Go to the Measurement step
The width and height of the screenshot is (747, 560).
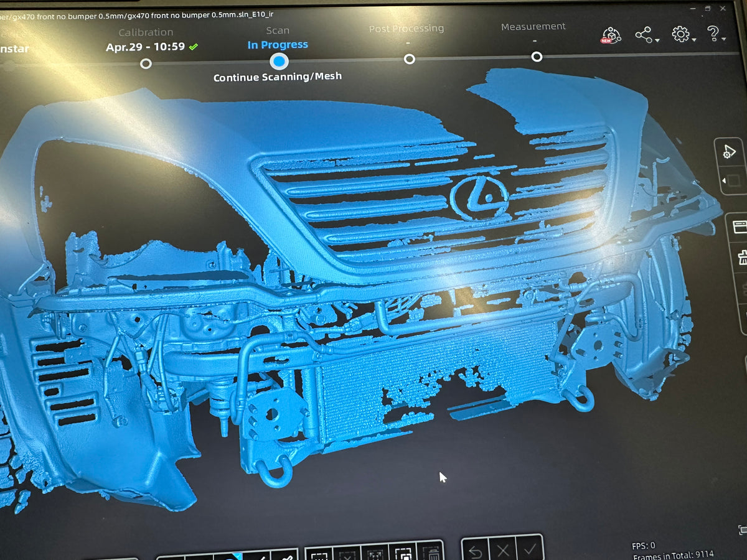[533, 26]
